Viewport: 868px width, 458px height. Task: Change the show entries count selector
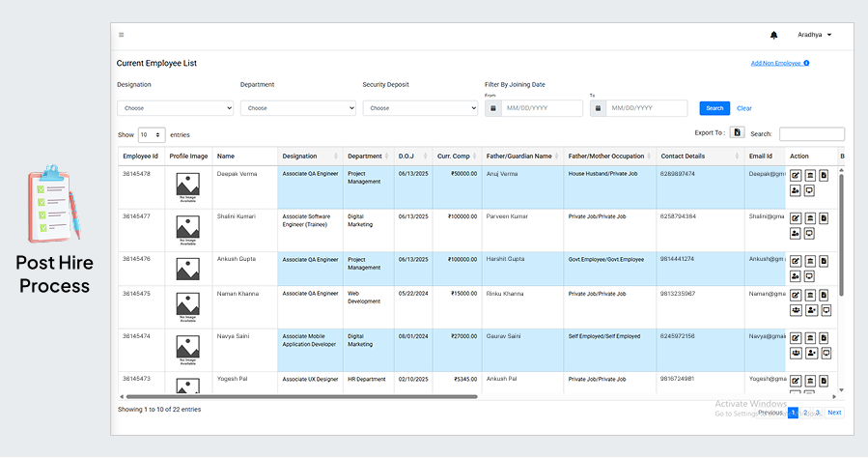coord(152,134)
